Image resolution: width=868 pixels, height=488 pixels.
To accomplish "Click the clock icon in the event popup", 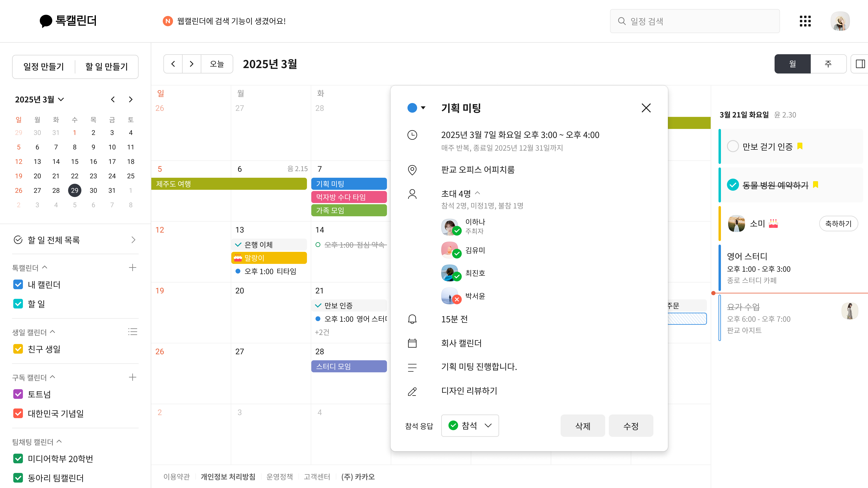I will click(412, 135).
